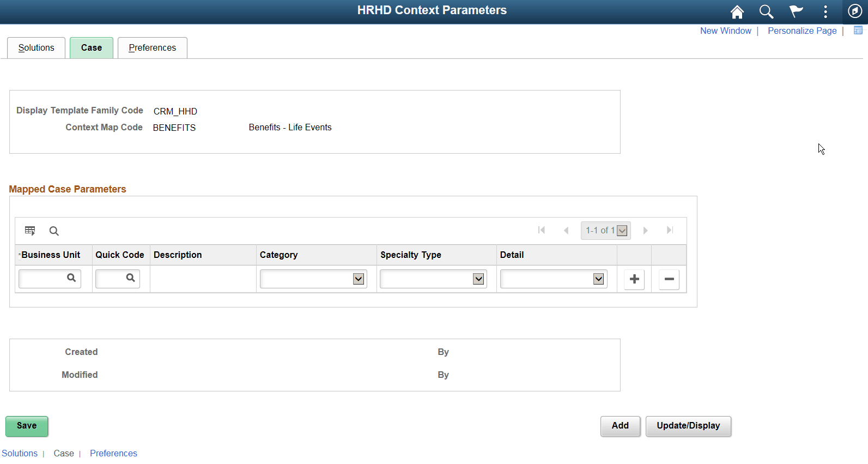Image resolution: width=868 pixels, height=464 pixels.
Task: Click the Benefits - Life Events description
Action: (x=290, y=128)
